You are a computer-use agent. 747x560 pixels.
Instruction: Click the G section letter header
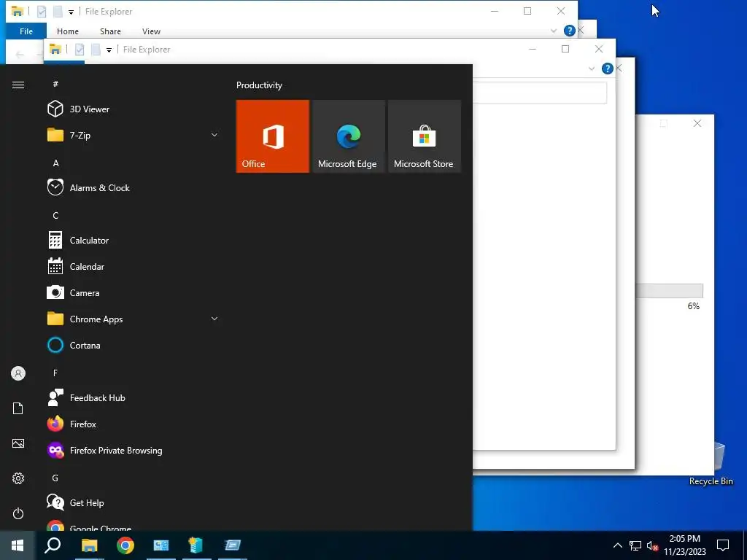tap(55, 478)
